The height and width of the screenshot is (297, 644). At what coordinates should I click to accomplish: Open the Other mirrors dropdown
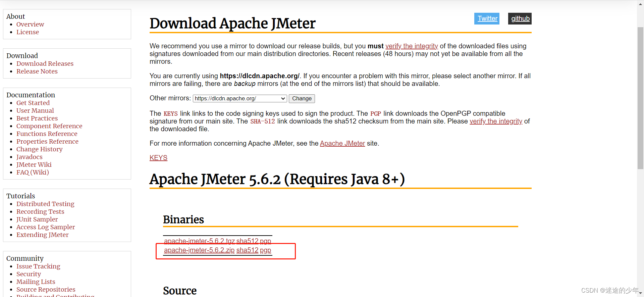pos(240,98)
